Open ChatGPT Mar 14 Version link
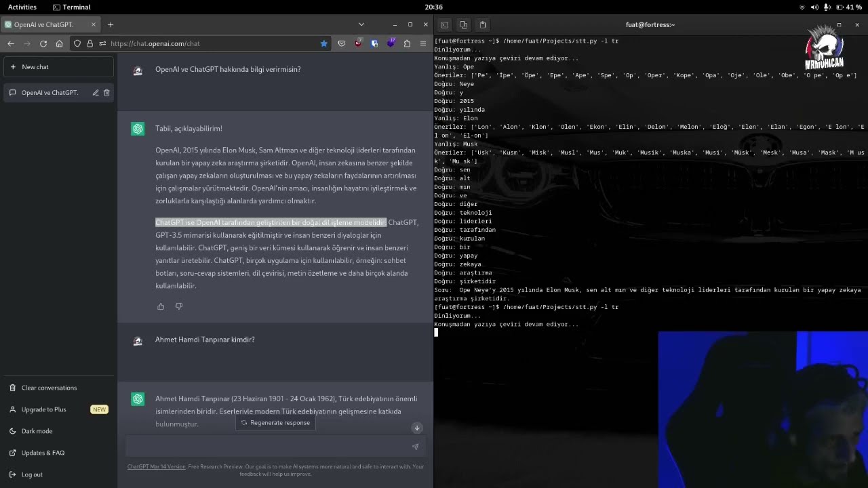This screenshot has height=488, width=868. [156, 466]
